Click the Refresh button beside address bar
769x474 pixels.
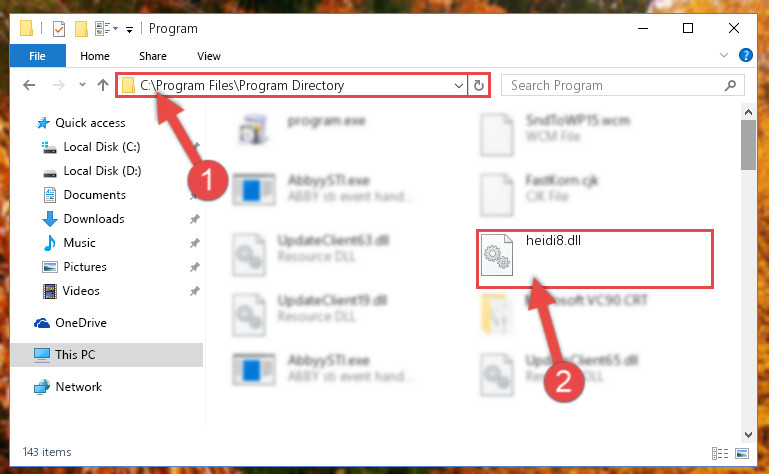479,85
